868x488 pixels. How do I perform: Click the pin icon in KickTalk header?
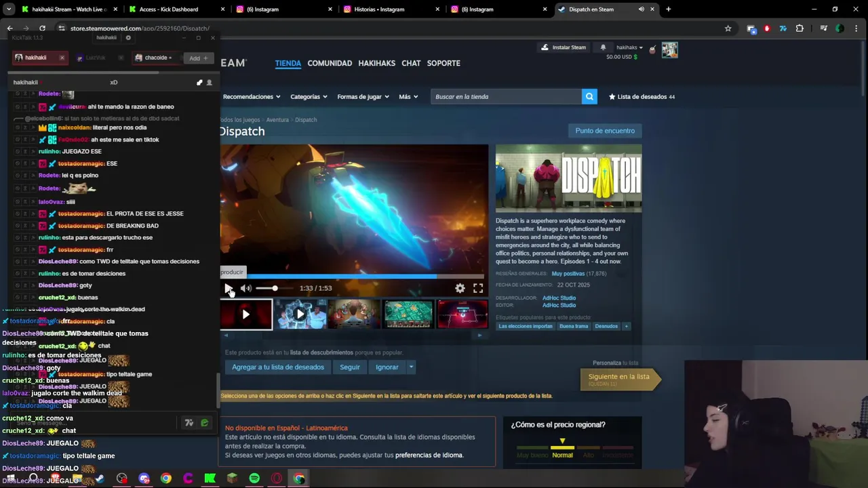click(x=199, y=83)
